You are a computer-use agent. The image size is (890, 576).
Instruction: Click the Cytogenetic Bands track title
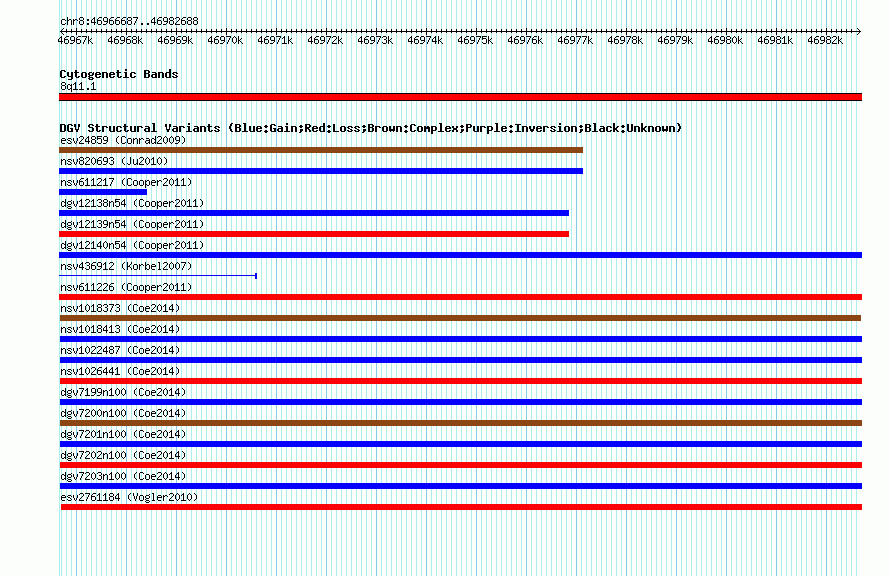(119, 74)
